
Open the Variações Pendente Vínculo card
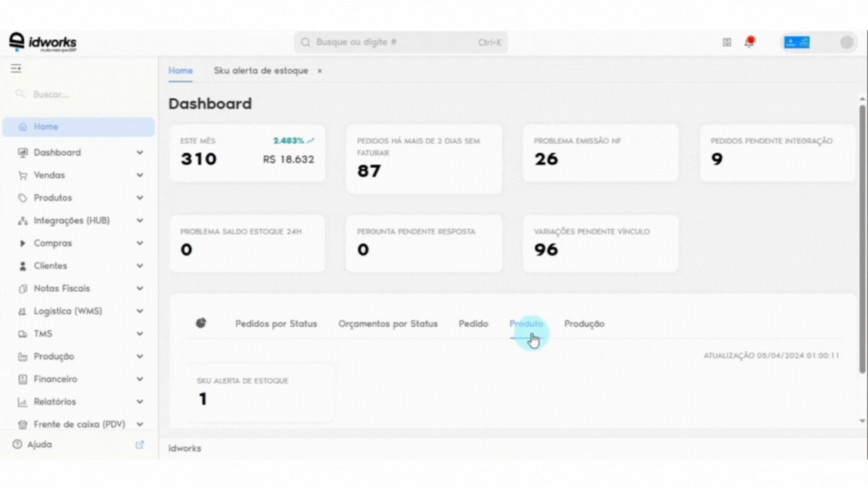[600, 243]
